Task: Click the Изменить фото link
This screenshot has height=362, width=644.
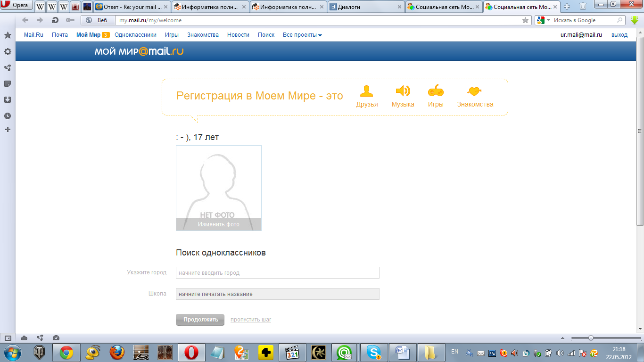Action: click(219, 224)
